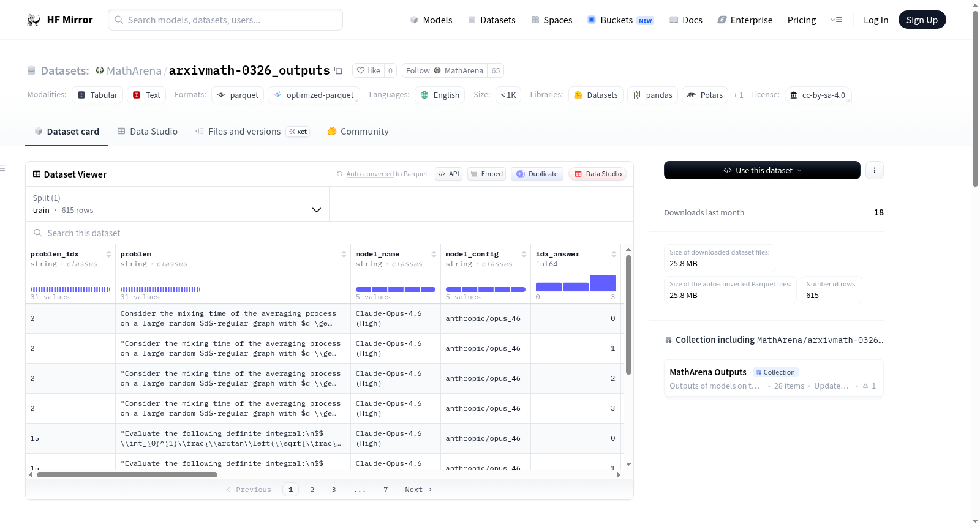The height and width of the screenshot is (527, 980).
Task: Click the idx_answer histogram bar chart
Action: pos(575,283)
